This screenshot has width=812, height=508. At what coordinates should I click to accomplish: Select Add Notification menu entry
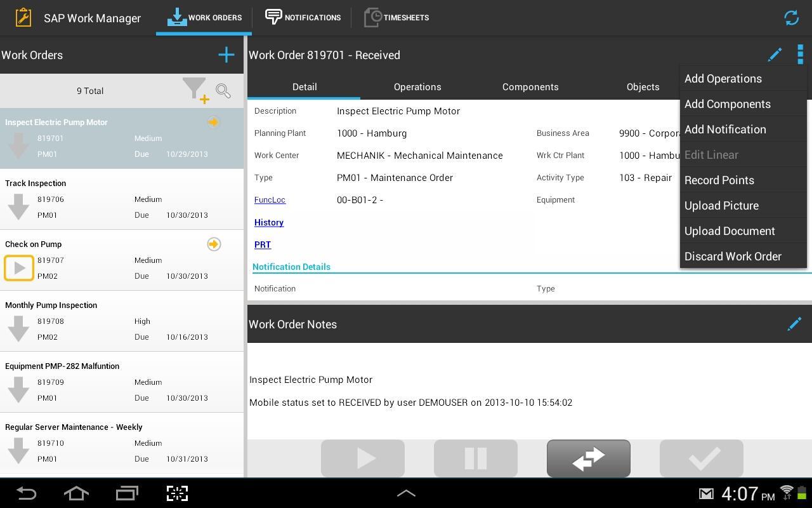[x=743, y=130]
